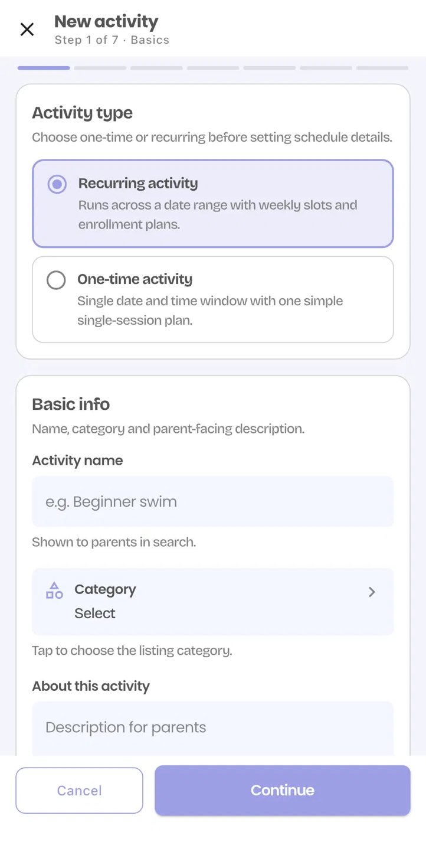Jump to first progress step segment
The width and height of the screenshot is (426, 868).
[44, 68]
